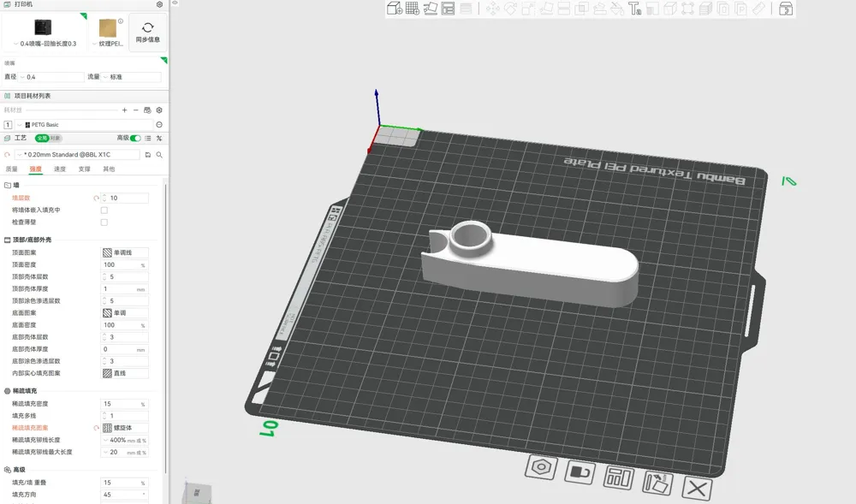
Task: Reset 墙层数 value with its undo arrow
Action: click(96, 198)
